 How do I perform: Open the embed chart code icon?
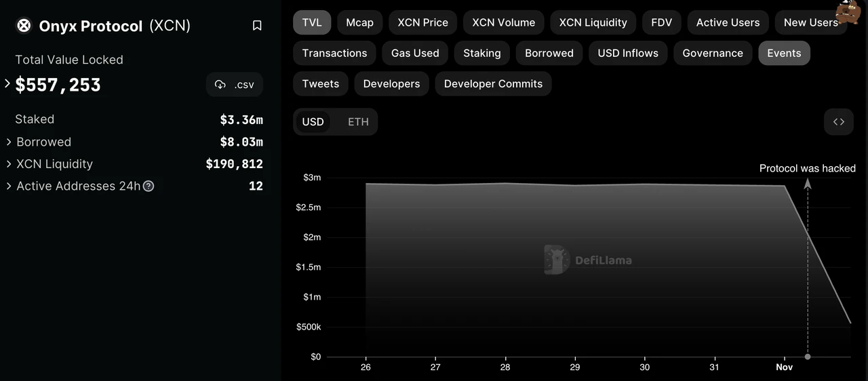(839, 122)
